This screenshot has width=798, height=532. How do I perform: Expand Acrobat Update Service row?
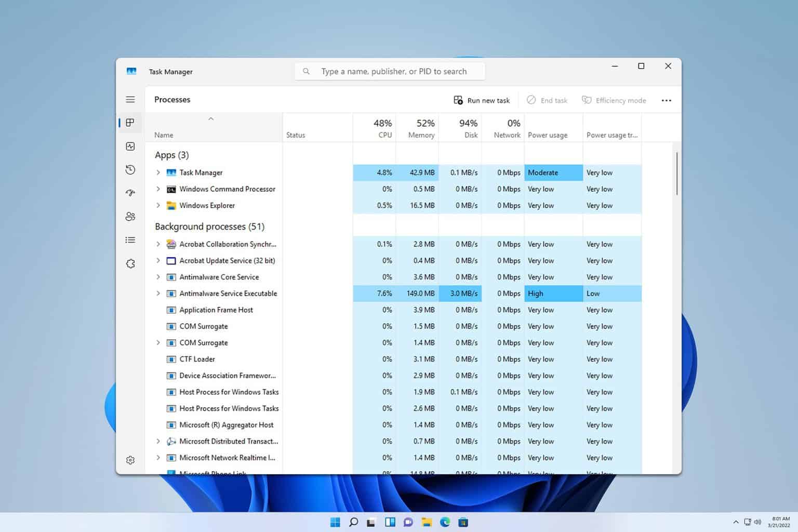pyautogui.click(x=158, y=261)
